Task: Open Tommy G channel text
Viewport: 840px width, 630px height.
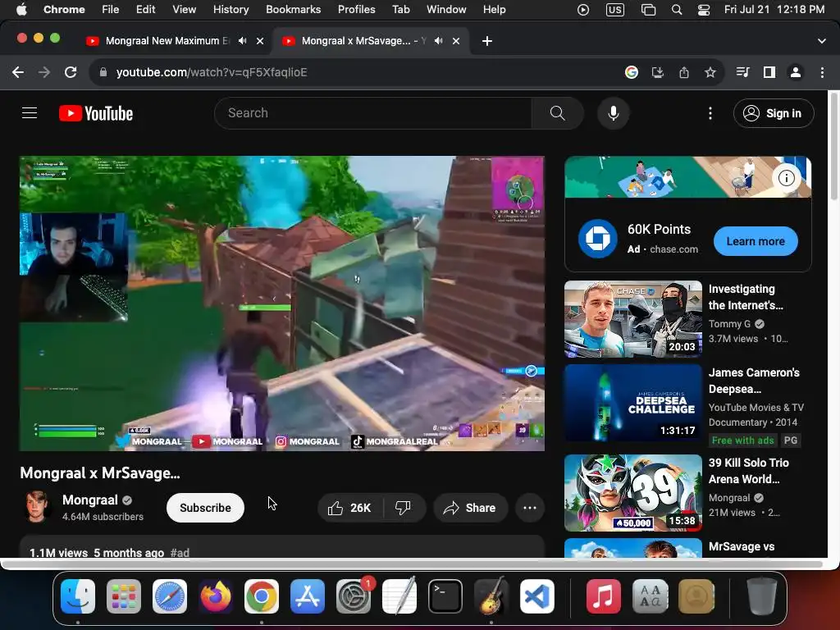Action: coord(729,323)
